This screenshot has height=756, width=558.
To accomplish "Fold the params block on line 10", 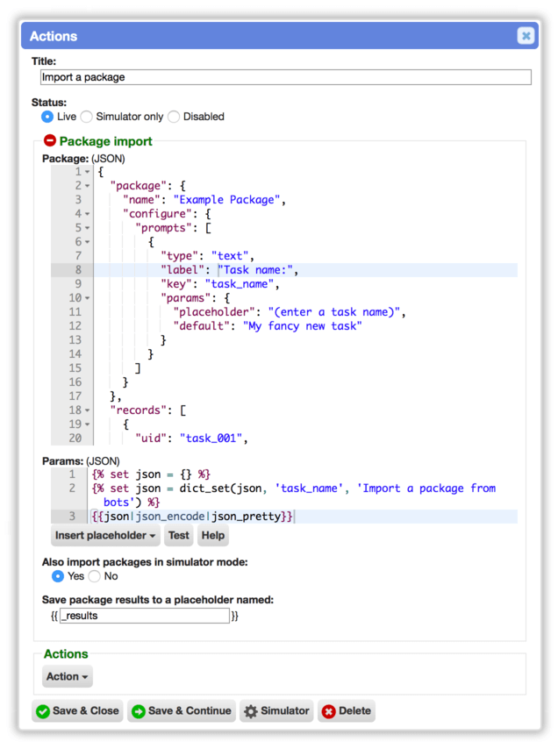I will (x=87, y=298).
